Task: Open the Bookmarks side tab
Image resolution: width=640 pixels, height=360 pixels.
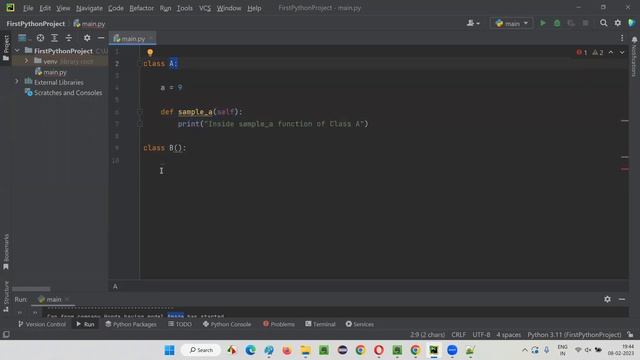Action: pyautogui.click(x=6, y=251)
